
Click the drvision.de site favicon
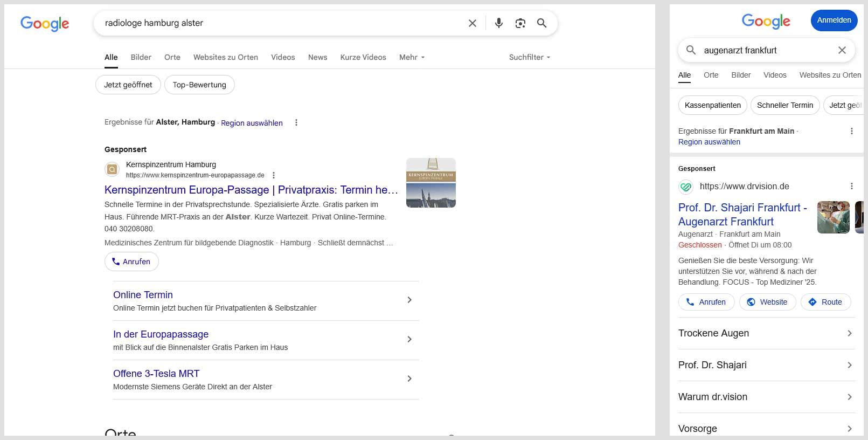(686, 187)
